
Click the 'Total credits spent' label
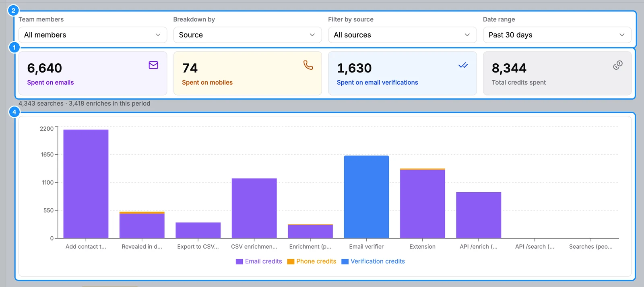point(519,82)
